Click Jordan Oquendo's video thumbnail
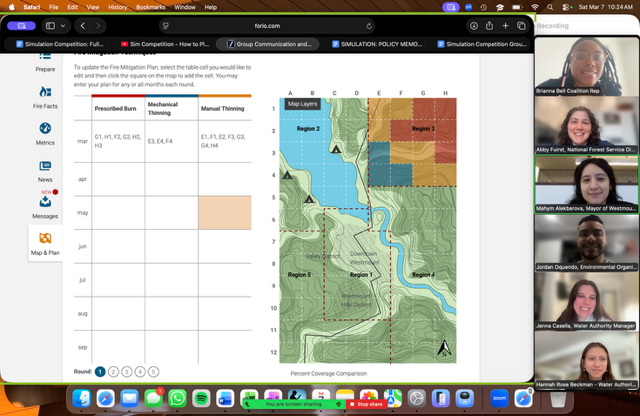This screenshot has height=416, width=640. 586,243
